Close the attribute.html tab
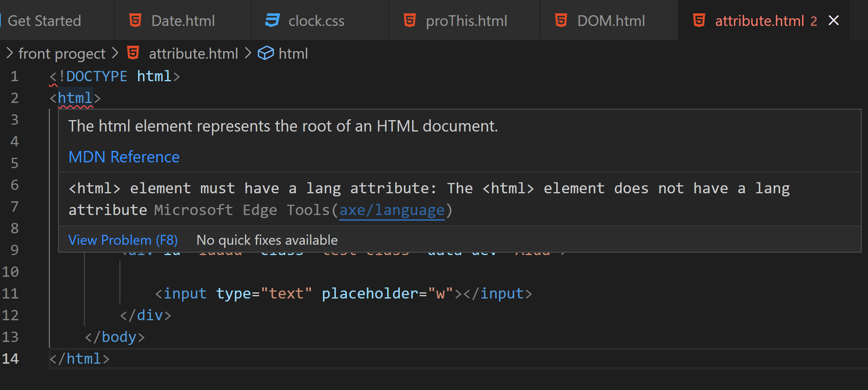 coord(834,20)
